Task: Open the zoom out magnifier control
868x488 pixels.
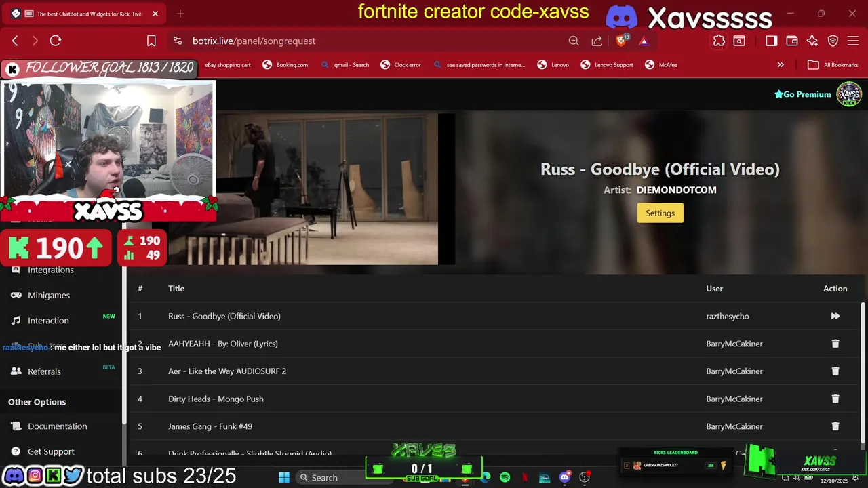Action: click(x=574, y=41)
